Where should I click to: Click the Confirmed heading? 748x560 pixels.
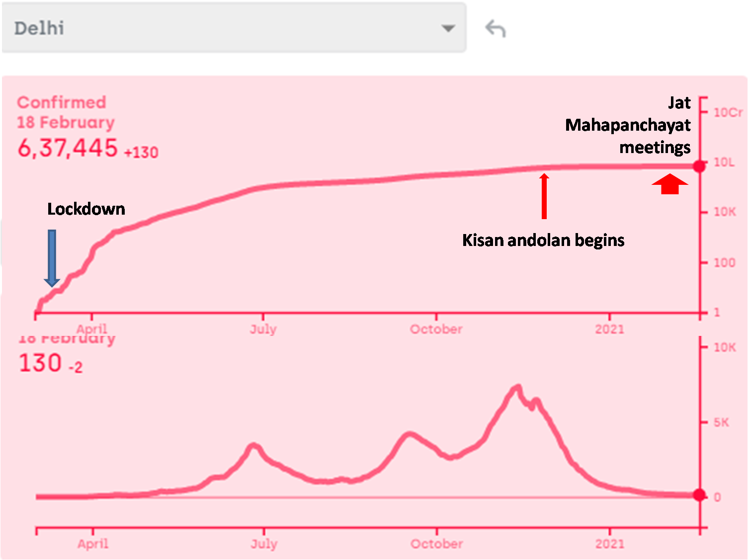pyautogui.click(x=62, y=102)
